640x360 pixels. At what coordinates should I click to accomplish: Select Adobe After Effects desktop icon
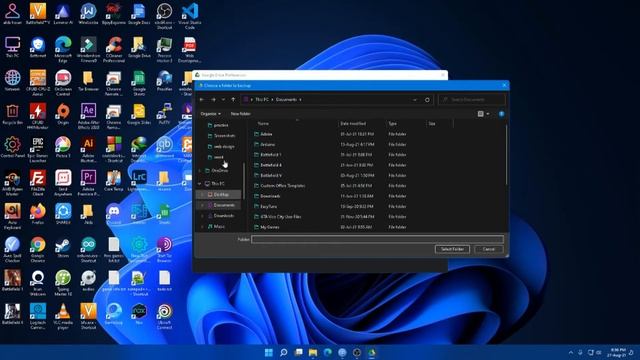[88, 116]
